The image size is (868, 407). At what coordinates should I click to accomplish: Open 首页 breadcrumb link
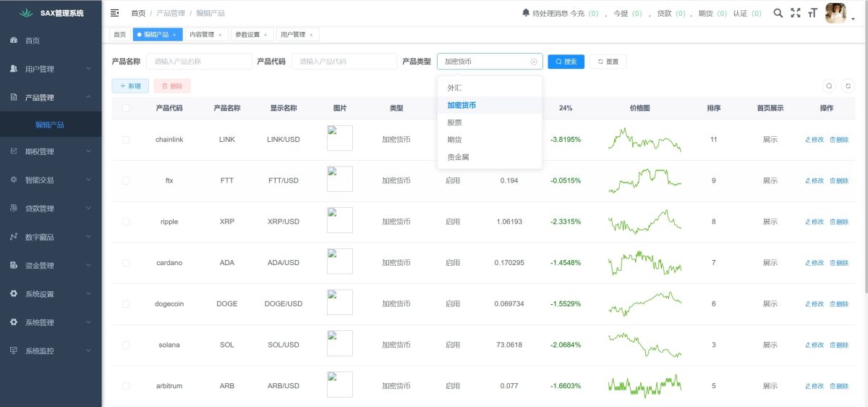tap(138, 13)
